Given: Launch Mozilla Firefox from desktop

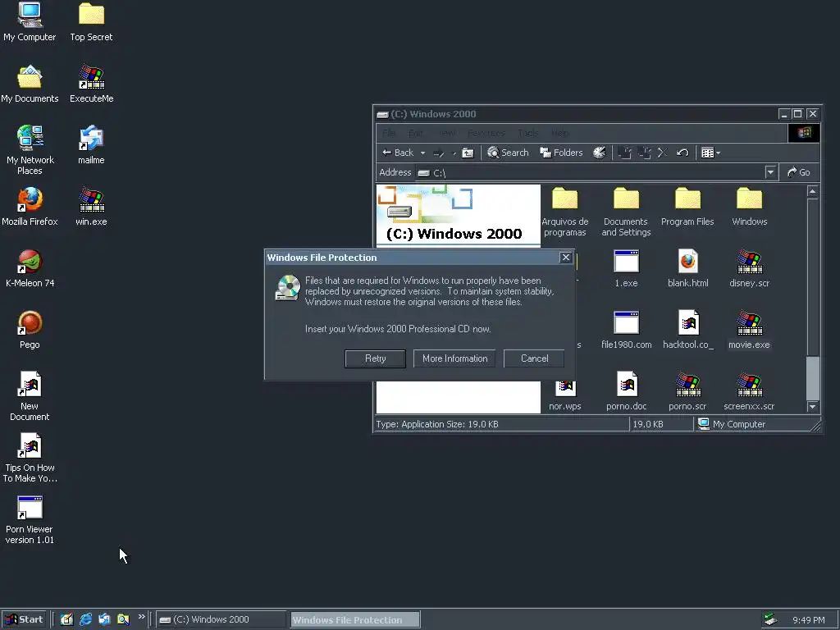Looking at the screenshot, I should click(30, 206).
